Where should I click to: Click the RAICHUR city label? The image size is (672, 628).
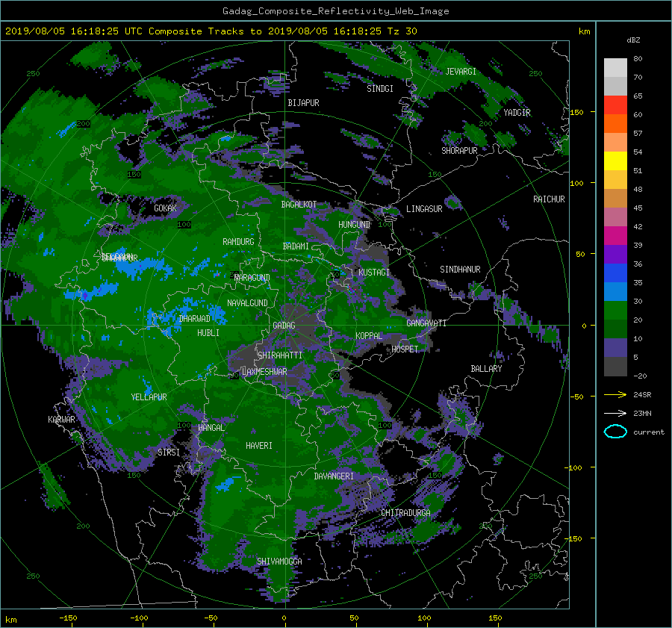(549, 199)
